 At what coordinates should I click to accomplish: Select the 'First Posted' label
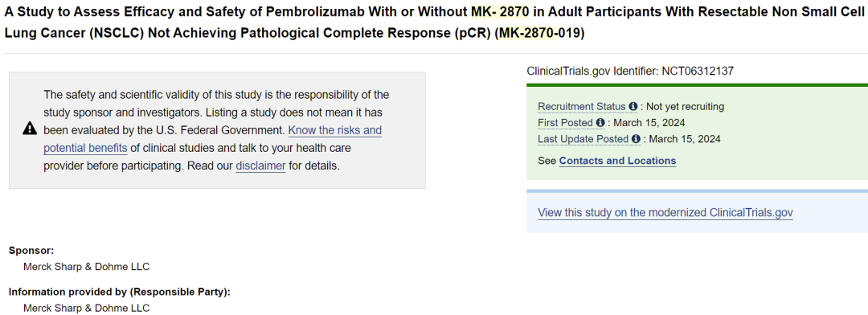(565, 123)
